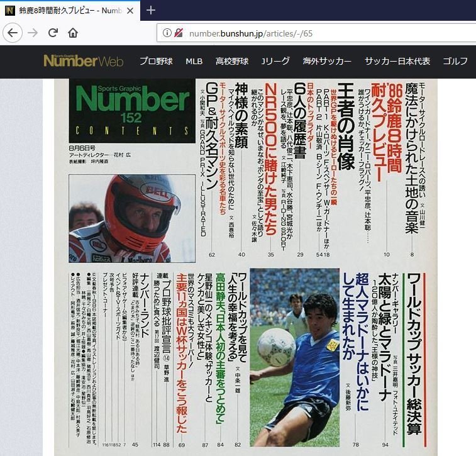The image size is (476, 456).
Task: Open the プロ野球 navigation menu item
Action: click(x=156, y=61)
